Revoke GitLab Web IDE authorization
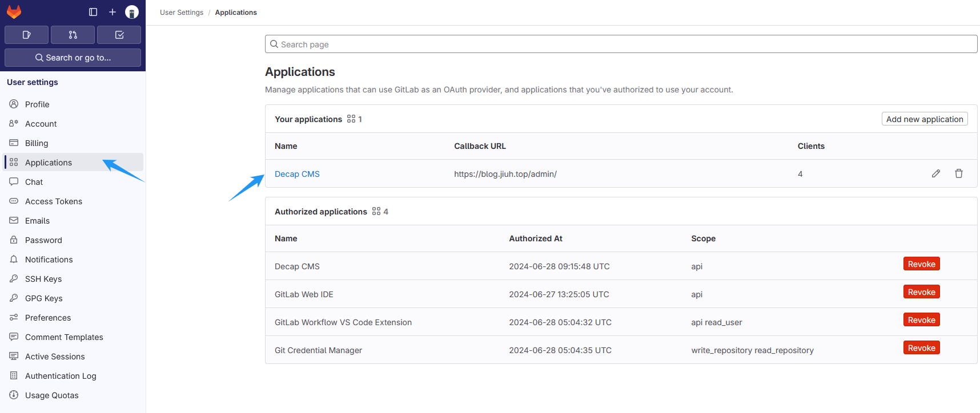 [x=921, y=292]
